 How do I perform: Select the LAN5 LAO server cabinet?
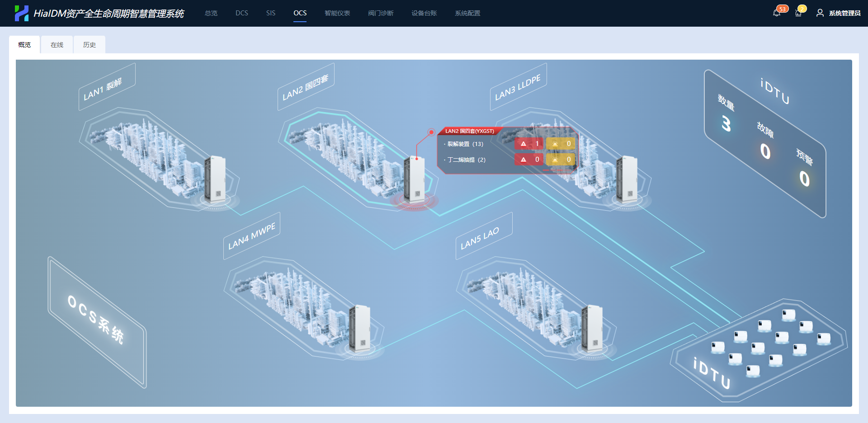592,329
